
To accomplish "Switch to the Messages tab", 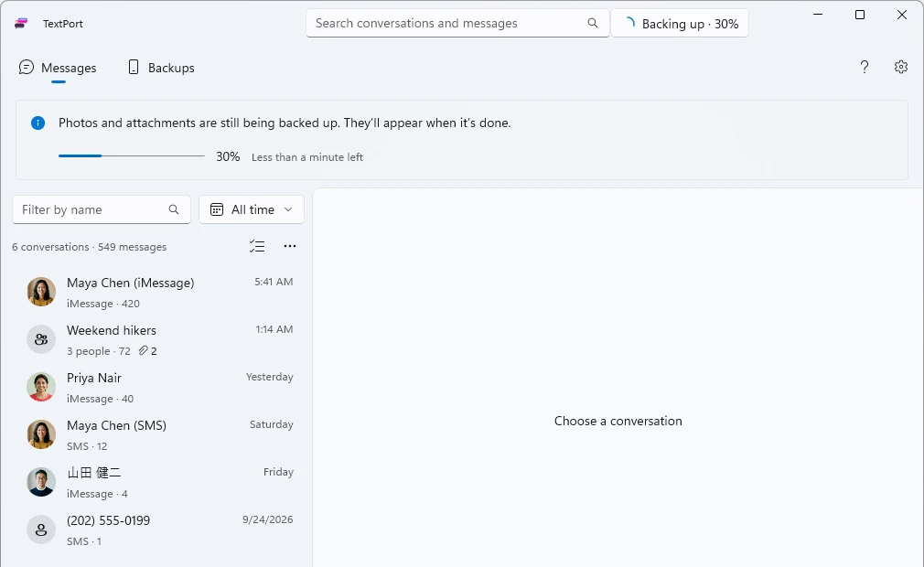I will pos(58,68).
